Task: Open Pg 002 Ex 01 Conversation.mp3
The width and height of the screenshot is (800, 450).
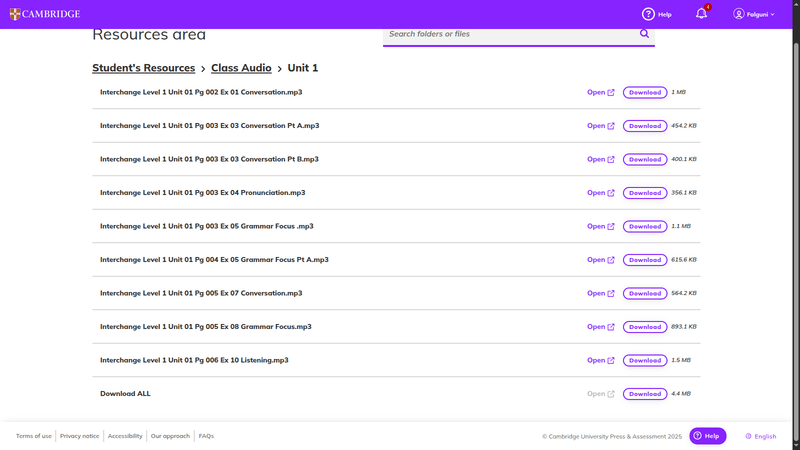Action: (x=601, y=92)
